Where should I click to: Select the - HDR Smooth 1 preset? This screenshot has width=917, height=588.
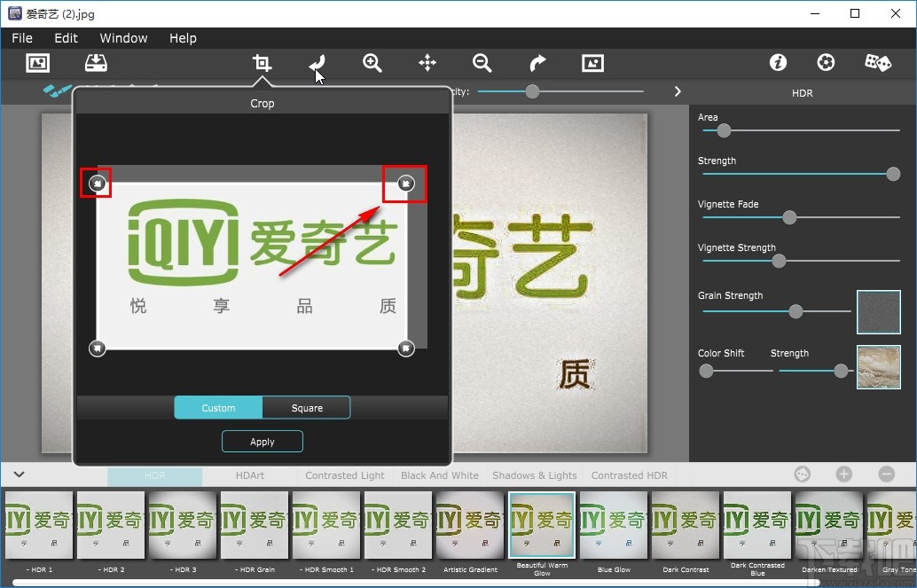pyautogui.click(x=326, y=525)
